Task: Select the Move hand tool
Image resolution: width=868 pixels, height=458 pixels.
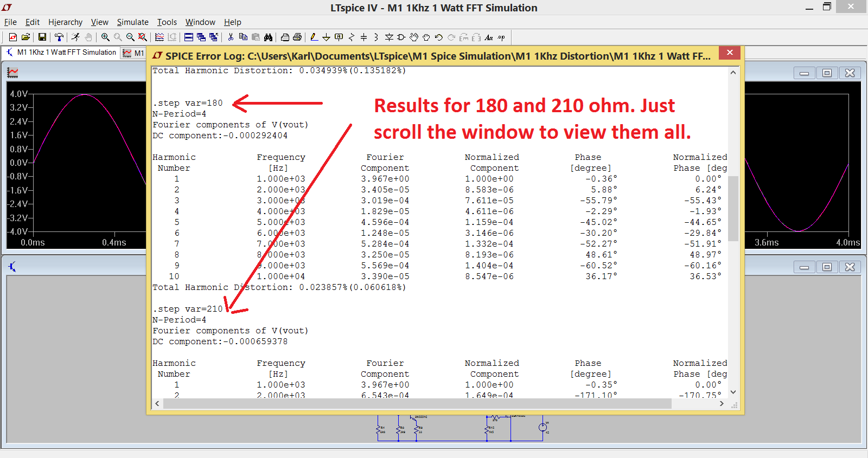Action: coord(414,37)
